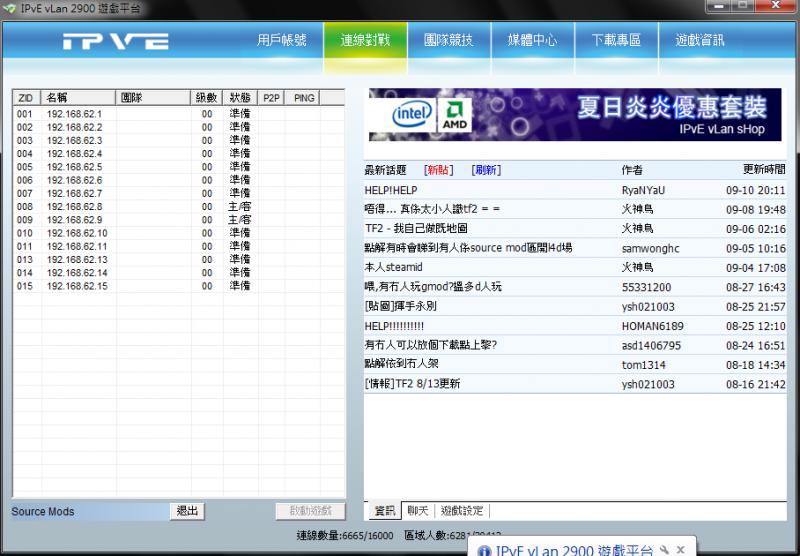This screenshot has width=800, height=556.
Task: Open the 遊戲資訊 tab
Action: [x=699, y=41]
